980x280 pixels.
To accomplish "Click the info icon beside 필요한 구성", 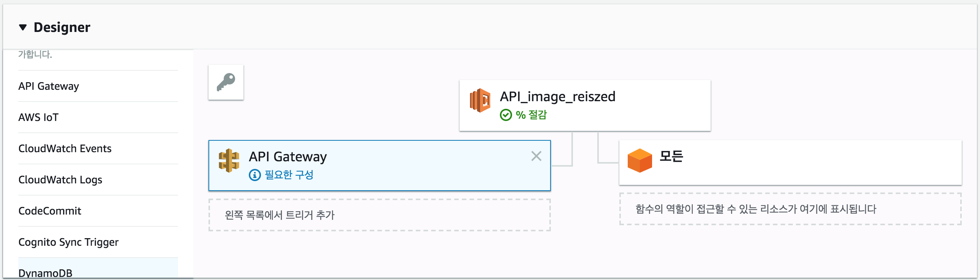I will 255,175.
